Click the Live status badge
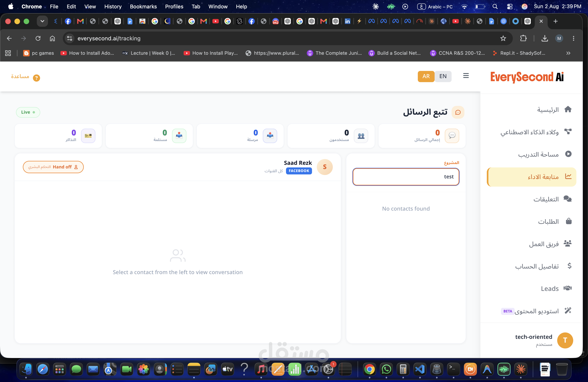Image resolution: width=588 pixels, height=382 pixels. coord(28,112)
